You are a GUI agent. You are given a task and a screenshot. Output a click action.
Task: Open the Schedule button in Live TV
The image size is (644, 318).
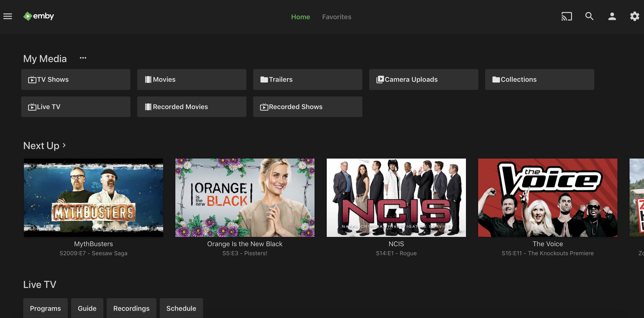181,308
